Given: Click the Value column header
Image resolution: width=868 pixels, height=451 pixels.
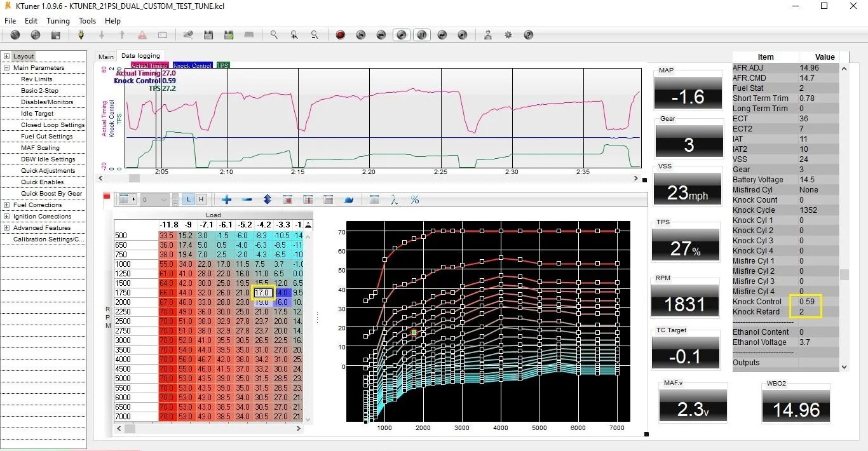Looking at the screenshot, I should click(825, 57).
